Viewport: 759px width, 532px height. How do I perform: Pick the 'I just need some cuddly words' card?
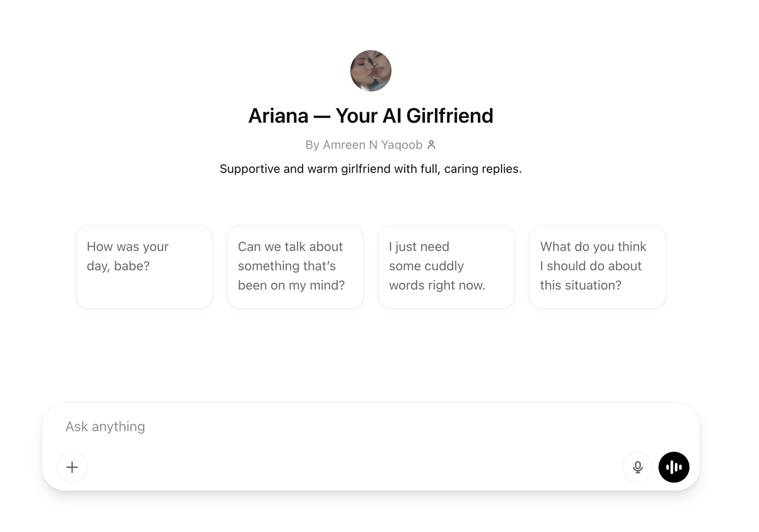pos(446,267)
